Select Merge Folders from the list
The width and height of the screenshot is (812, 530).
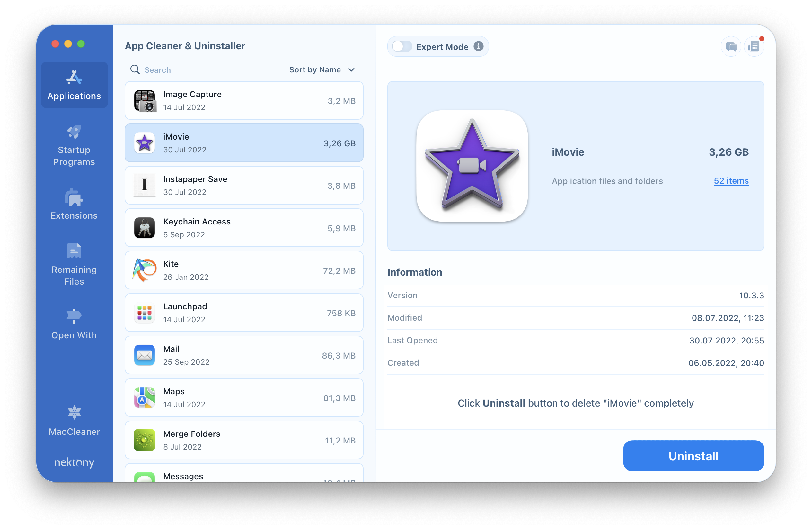click(x=245, y=440)
